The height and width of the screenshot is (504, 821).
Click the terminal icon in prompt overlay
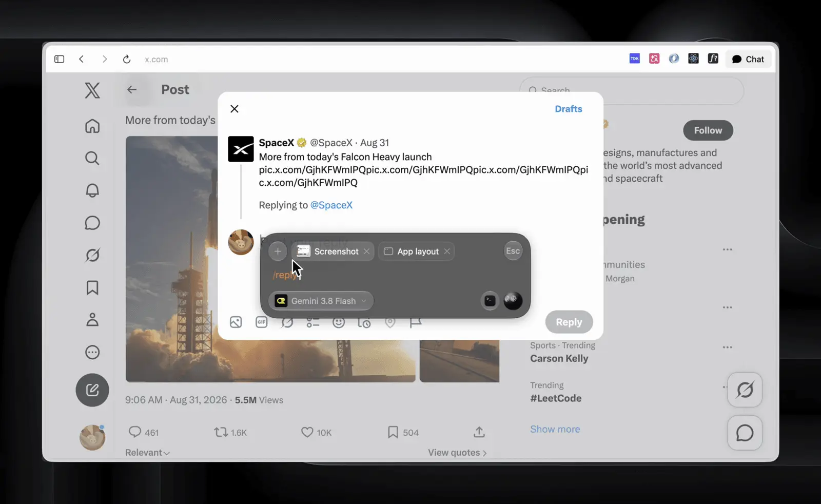[x=490, y=301]
